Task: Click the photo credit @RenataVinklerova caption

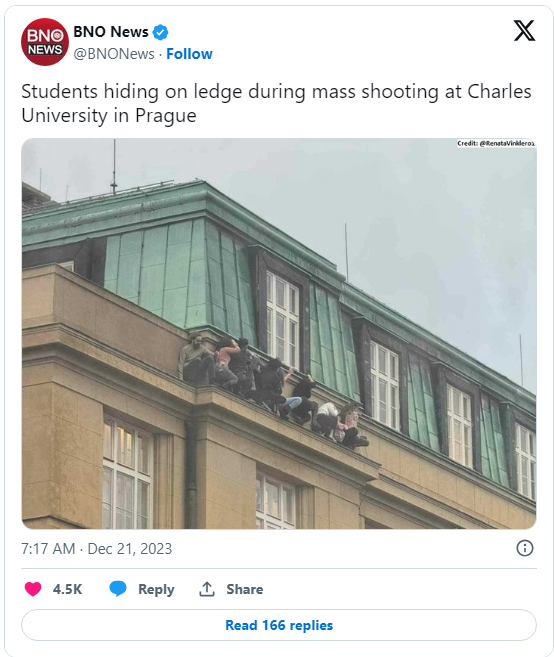Action: (496, 143)
